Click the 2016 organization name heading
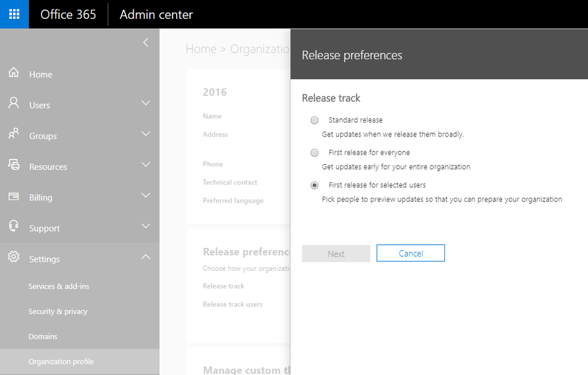The height and width of the screenshot is (375, 588). [x=214, y=92]
